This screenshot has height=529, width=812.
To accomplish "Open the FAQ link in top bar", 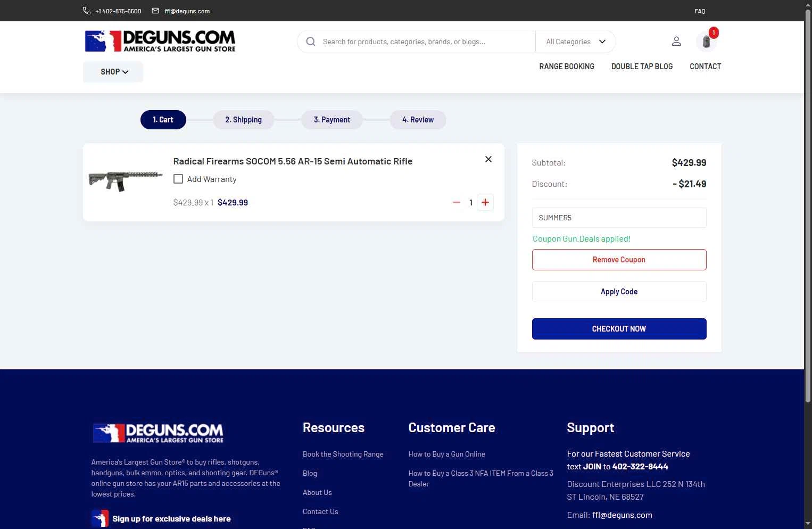I will tap(700, 11).
